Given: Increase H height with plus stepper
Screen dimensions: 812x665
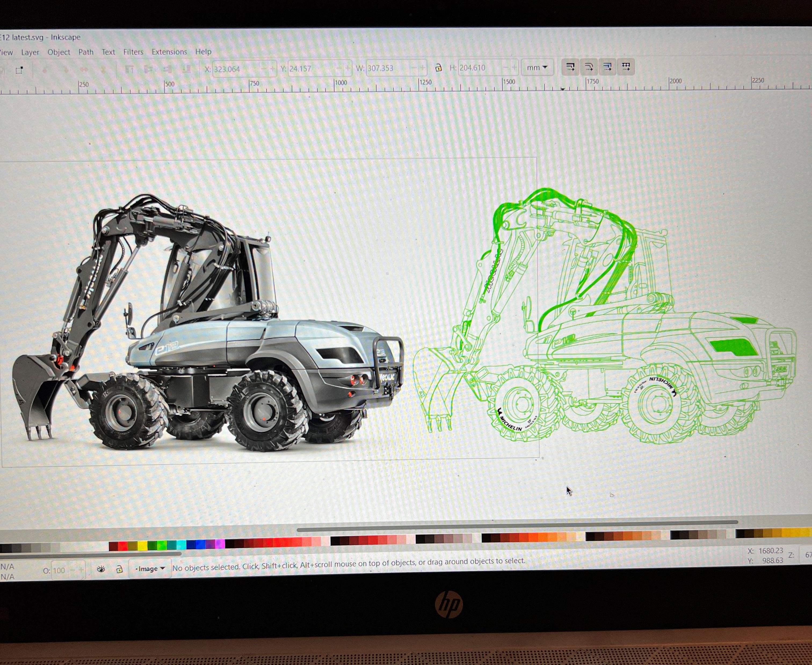Looking at the screenshot, I should 514,68.
